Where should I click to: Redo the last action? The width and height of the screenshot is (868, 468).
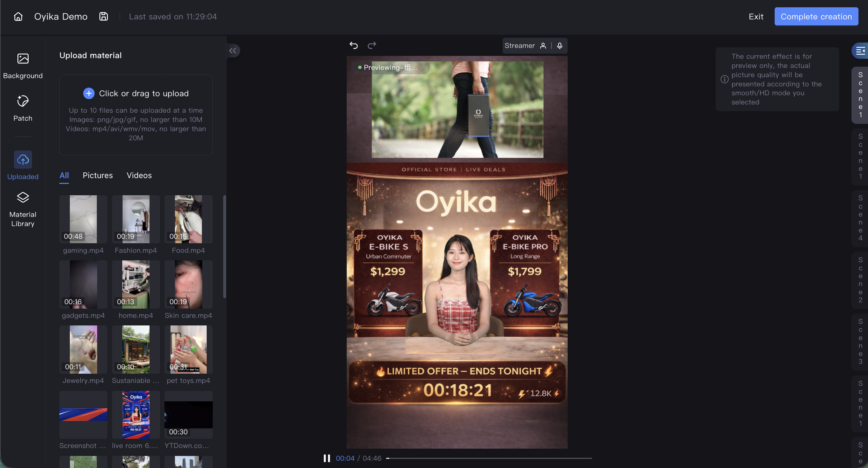tap(372, 45)
